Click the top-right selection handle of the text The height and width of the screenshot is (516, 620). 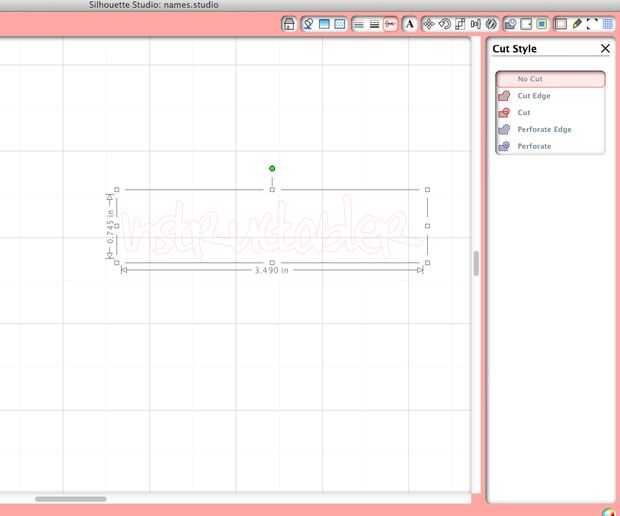tap(427, 190)
